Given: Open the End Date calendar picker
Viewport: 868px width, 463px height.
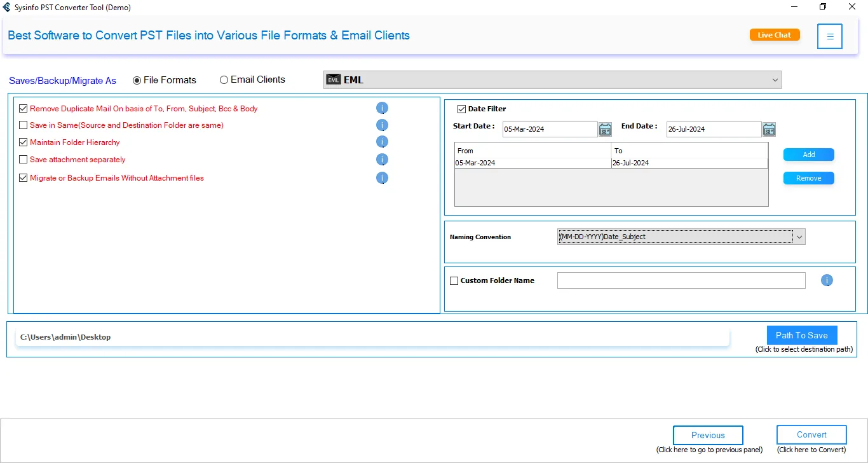Looking at the screenshot, I should coord(769,130).
